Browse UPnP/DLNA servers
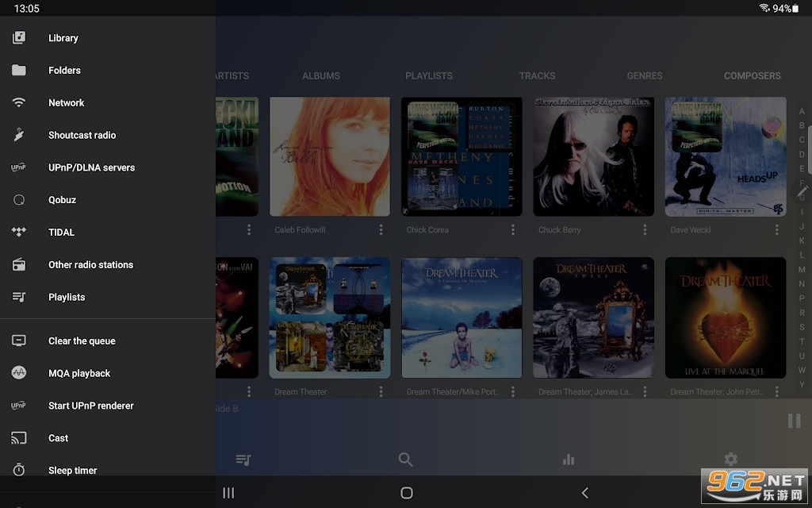 [91, 167]
